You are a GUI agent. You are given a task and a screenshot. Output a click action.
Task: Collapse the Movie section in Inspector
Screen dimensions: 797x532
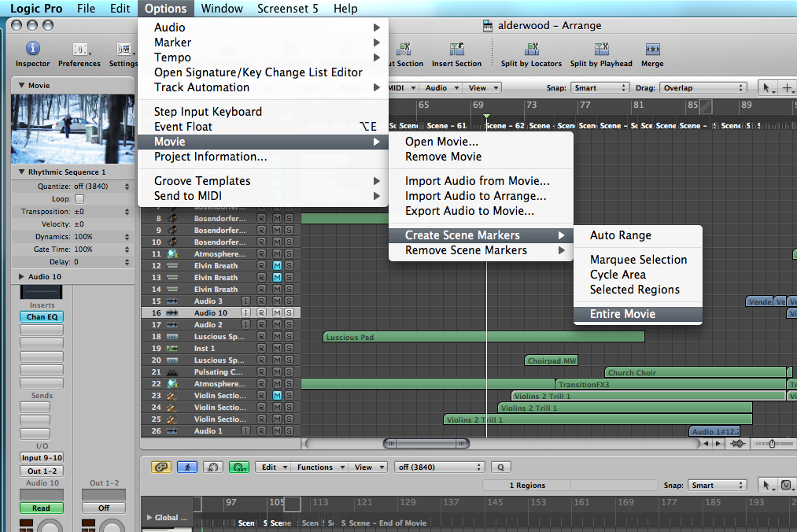pos(21,86)
